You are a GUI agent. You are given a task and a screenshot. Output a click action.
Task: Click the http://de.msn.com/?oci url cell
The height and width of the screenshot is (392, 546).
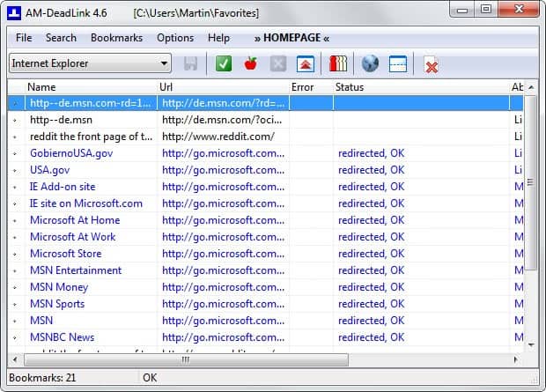[223, 120]
